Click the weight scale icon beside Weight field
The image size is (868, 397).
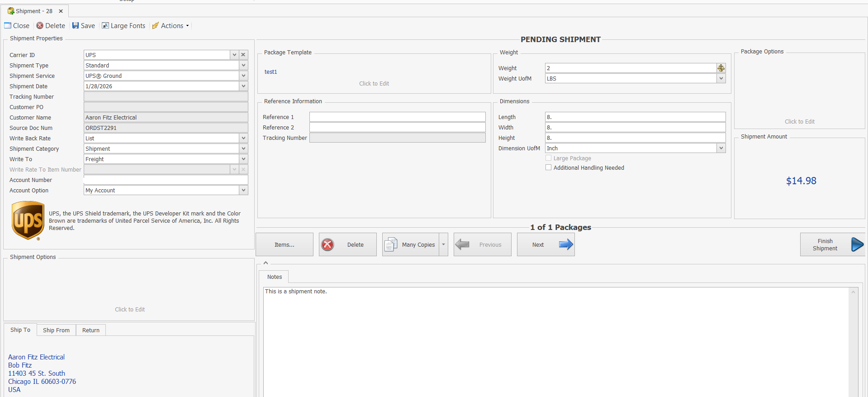point(721,68)
